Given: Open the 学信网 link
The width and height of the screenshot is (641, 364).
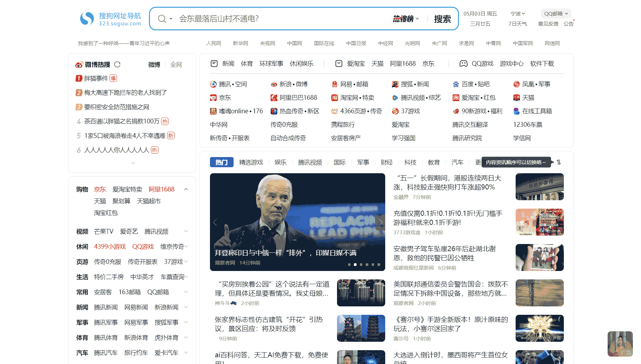Looking at the screenshot, I should coord(522,138).
